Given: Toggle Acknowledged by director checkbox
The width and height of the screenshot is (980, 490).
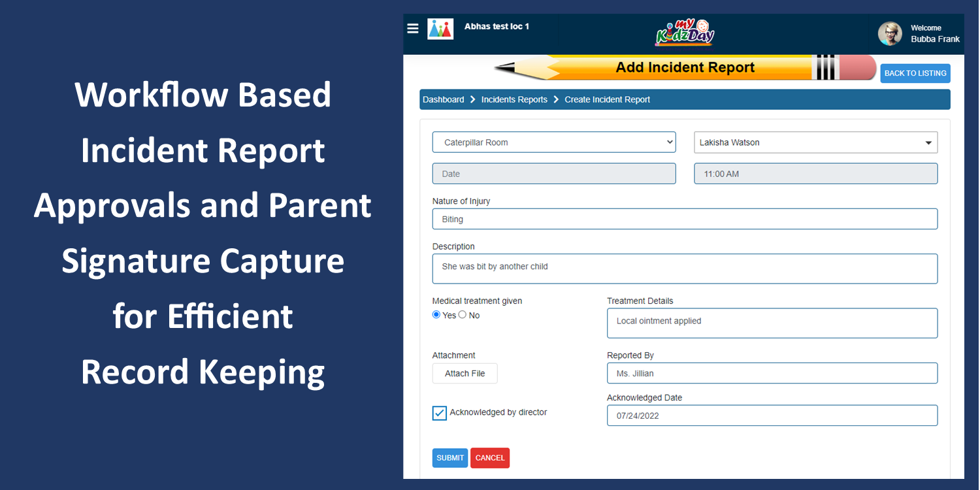Looking at the screenshot, I should tap(440, 413).
